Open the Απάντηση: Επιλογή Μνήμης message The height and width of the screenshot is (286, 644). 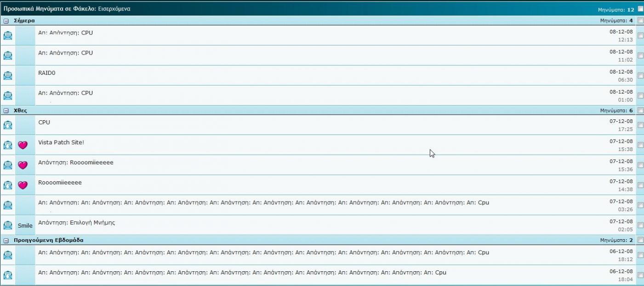[76, 223]
